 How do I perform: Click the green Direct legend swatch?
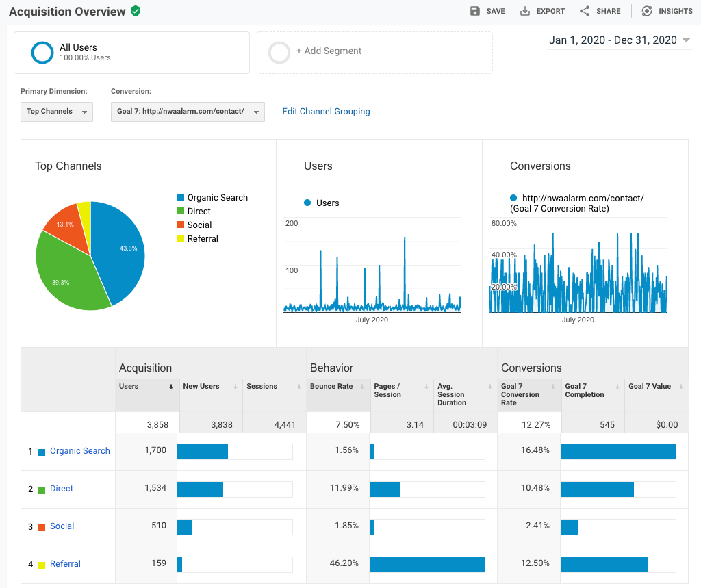pos(181,212)
